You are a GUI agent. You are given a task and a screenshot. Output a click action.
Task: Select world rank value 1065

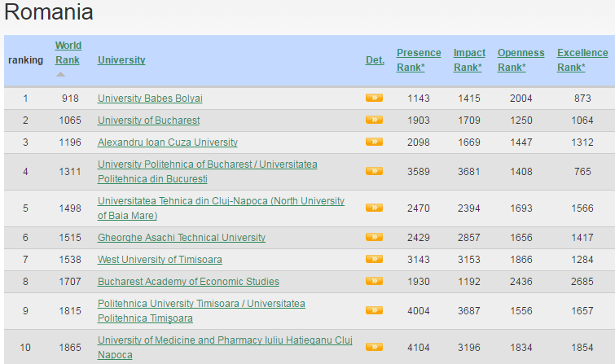point(70,120)
